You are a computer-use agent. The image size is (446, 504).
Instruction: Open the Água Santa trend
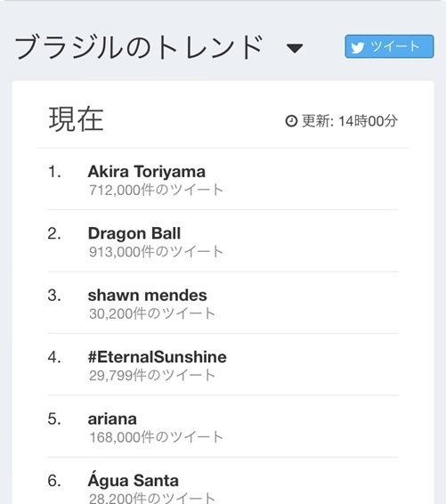point(134,480)
